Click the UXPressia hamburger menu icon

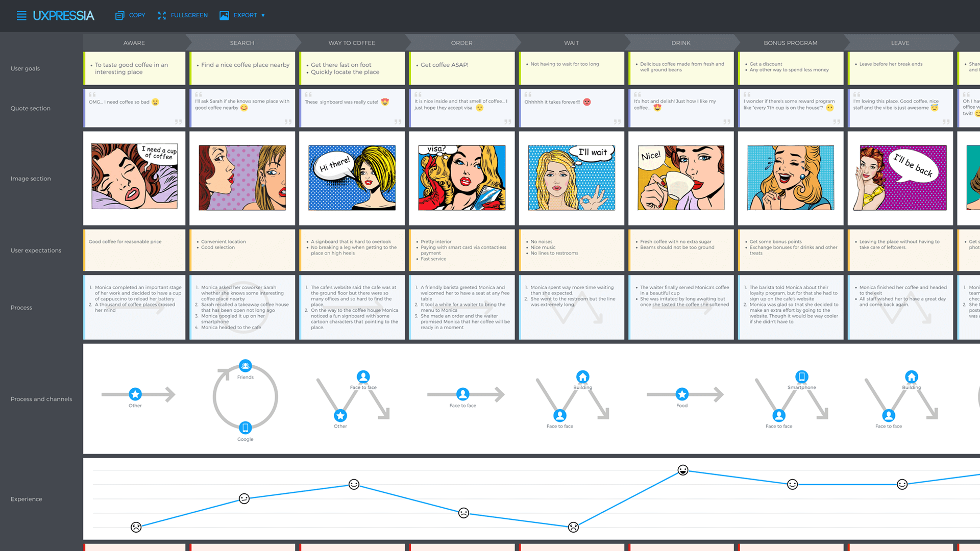(21, 15)
